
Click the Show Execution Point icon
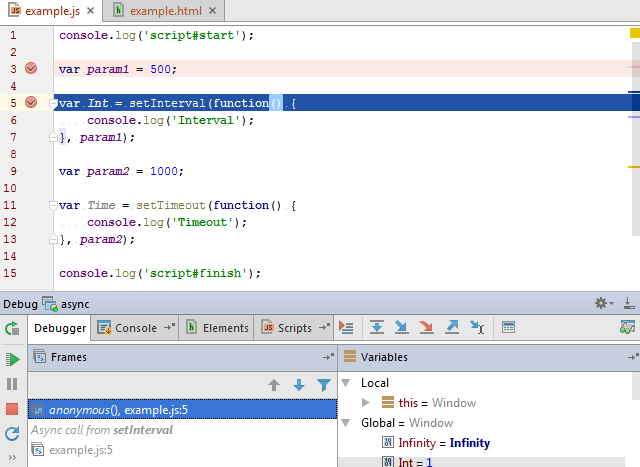pyautogui.click(x=346, y=327)
